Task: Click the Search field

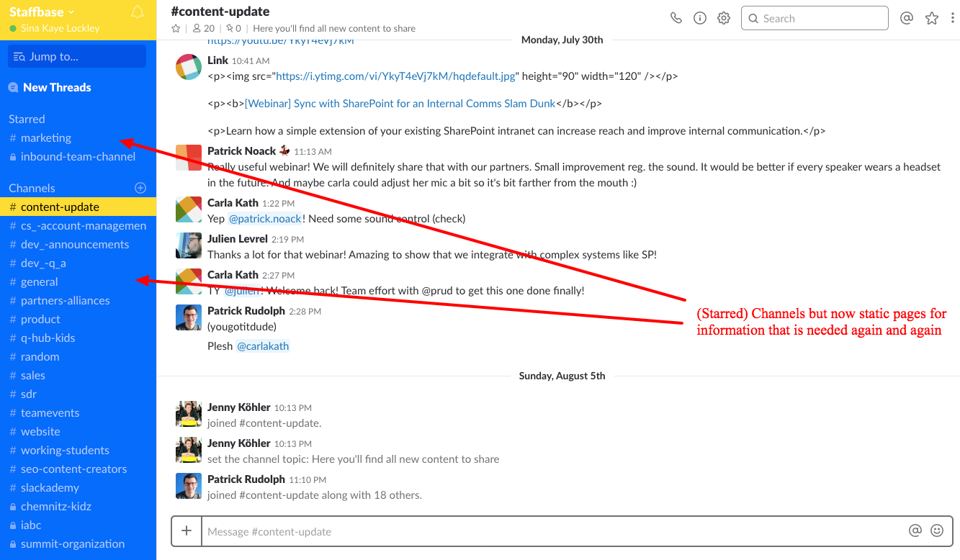Action: [814, 19]
